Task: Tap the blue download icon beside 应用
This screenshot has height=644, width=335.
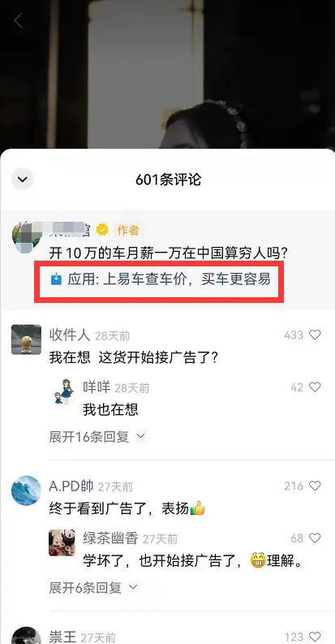Action: pos(56,279)
